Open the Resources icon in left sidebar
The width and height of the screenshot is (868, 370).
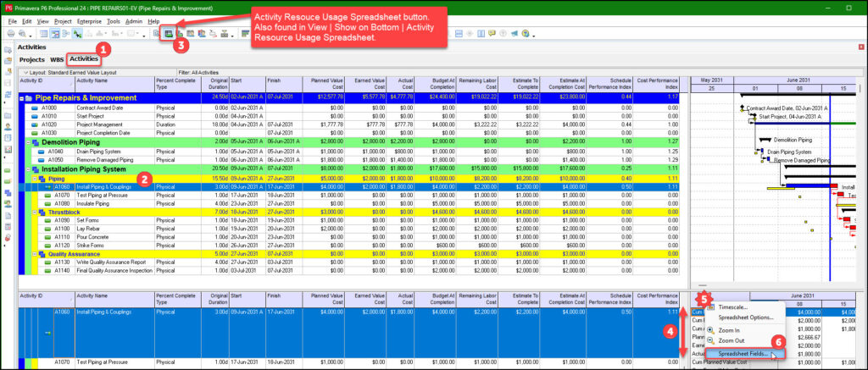(8, 126)
